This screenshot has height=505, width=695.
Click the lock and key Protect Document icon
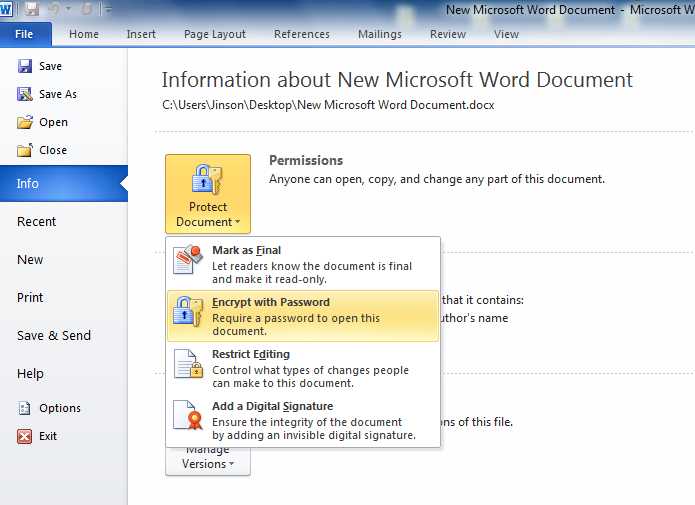[x=207, y=179]
